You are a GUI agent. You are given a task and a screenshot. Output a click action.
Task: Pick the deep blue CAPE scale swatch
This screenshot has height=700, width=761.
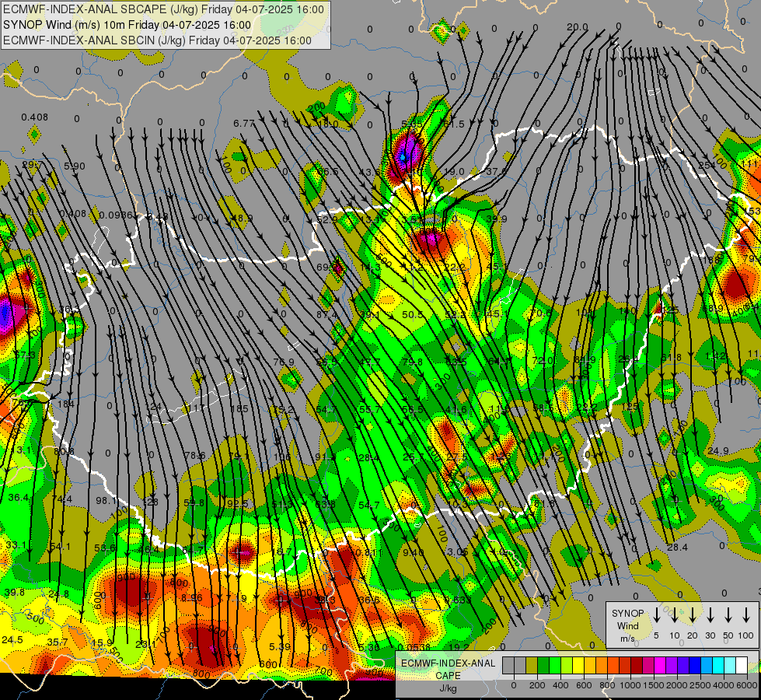point(694,666)
